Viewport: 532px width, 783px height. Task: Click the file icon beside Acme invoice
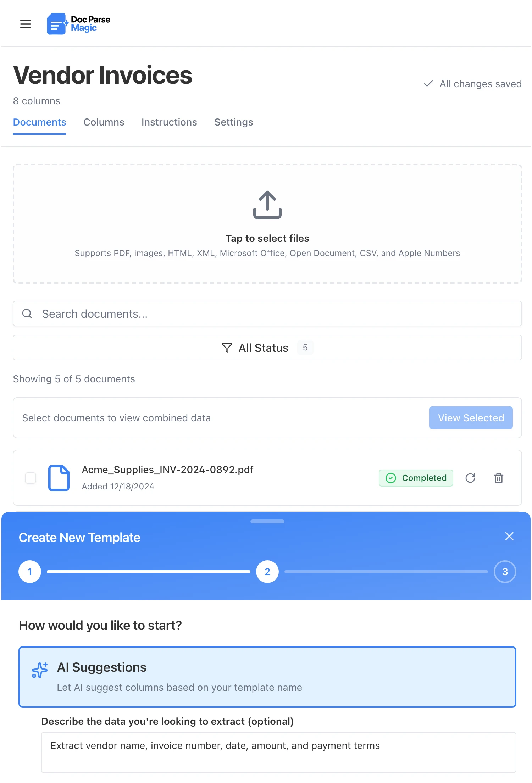[59, 478]
